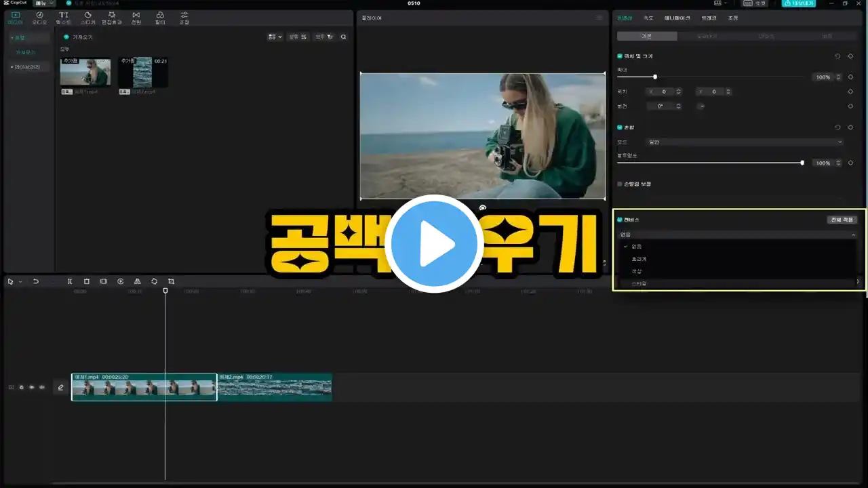Open the media sort (분류) dropdown
This screenshot has width=868, height=488.
(298, 37)
